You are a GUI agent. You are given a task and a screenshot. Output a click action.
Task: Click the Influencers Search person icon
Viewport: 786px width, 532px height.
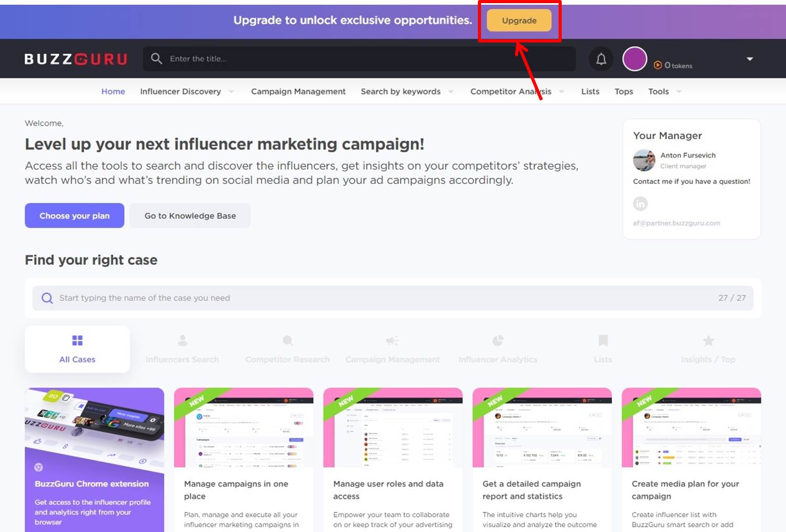[182, 341]
